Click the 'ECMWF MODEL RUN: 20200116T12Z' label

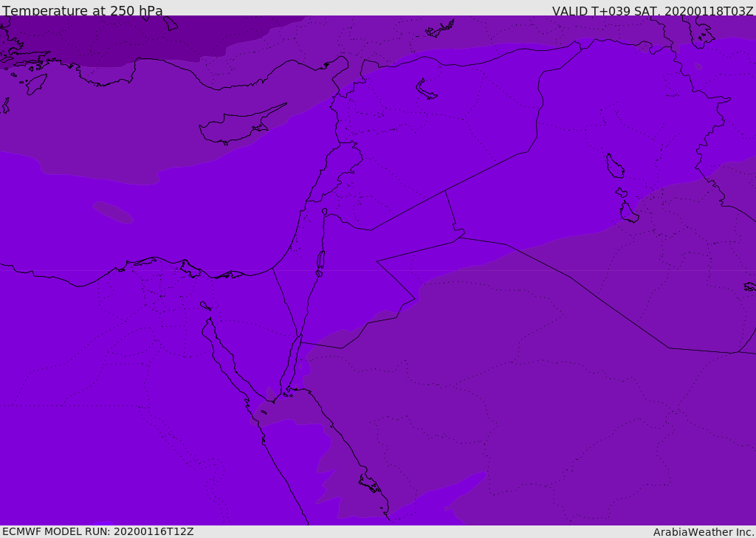(98, 532)
